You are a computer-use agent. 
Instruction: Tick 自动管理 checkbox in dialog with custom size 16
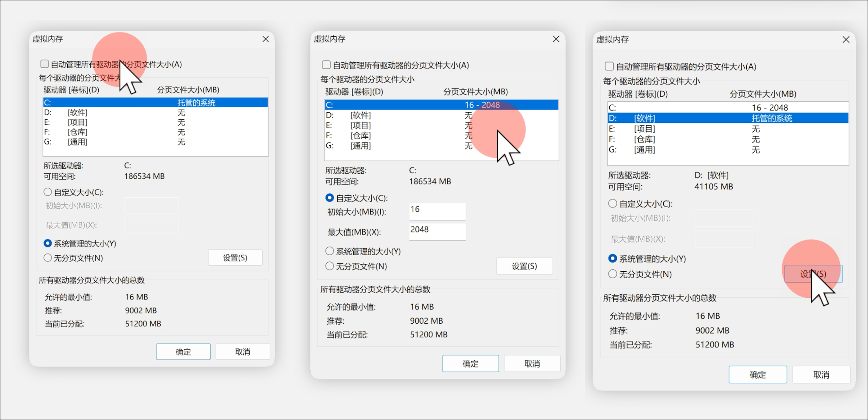pyautogui.click(x=326, y=65)
